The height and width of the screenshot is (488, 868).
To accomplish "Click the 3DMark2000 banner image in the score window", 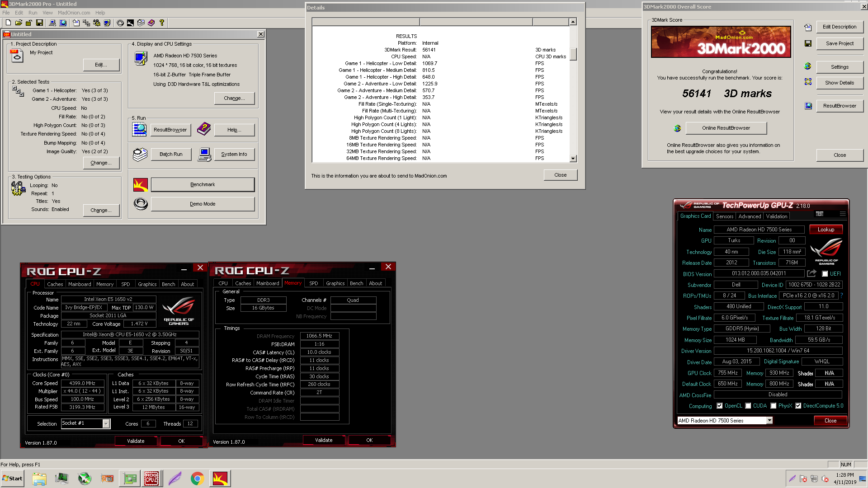I will [721, 42].
